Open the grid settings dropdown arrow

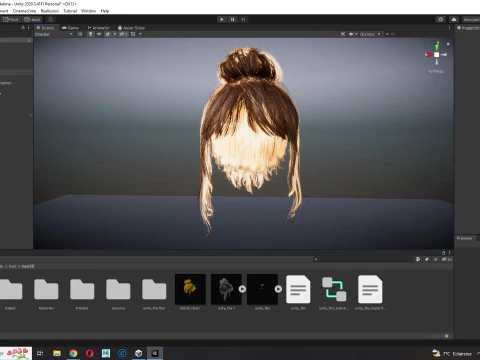point(140,34)
